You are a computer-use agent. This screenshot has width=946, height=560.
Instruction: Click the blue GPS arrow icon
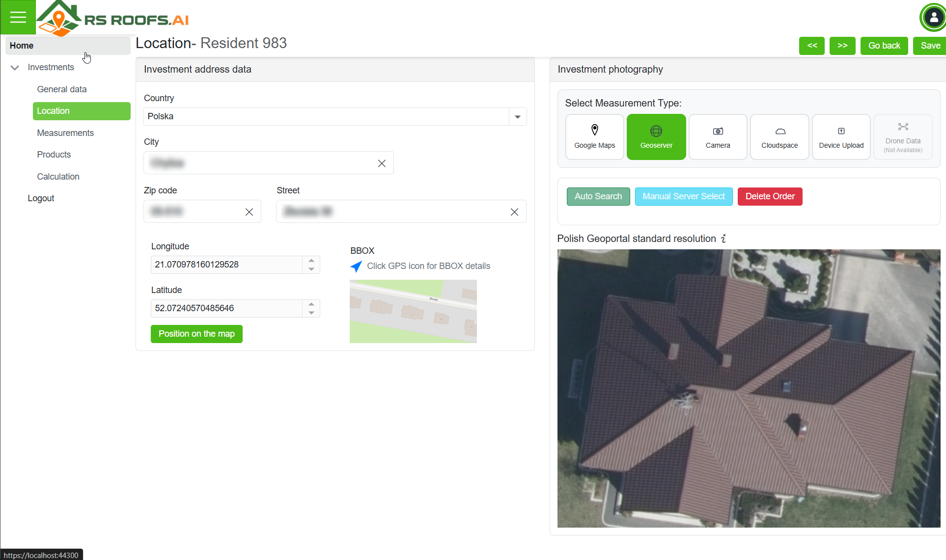pos(356,266)
